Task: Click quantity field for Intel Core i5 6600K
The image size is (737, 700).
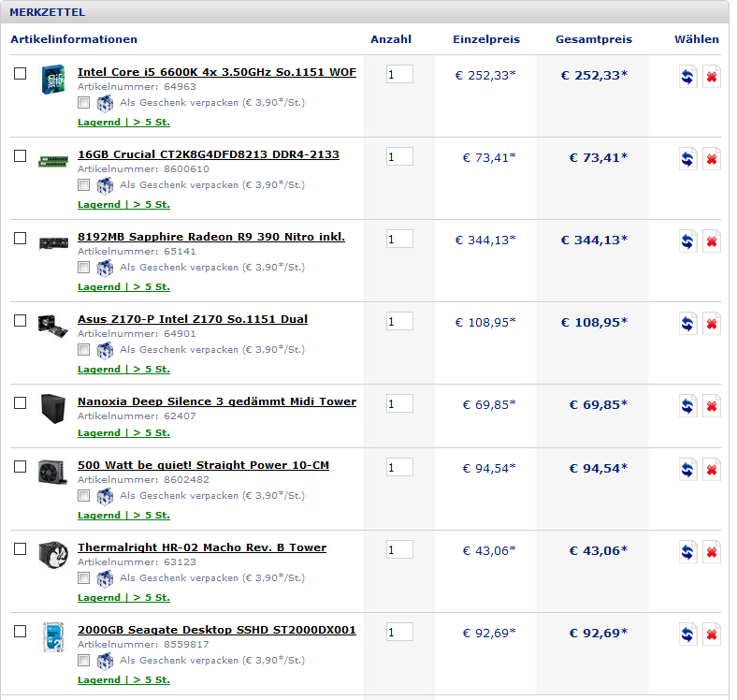Action: click(399, 74)
